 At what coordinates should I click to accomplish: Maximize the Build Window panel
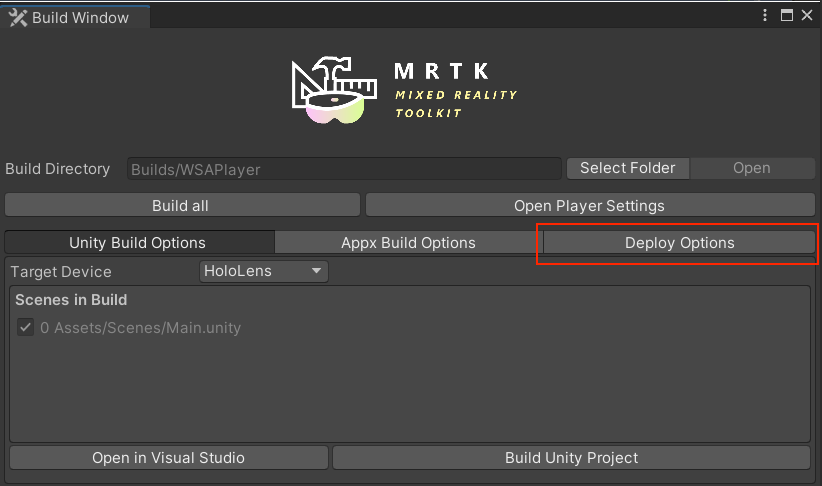click(x=786, y=15)
